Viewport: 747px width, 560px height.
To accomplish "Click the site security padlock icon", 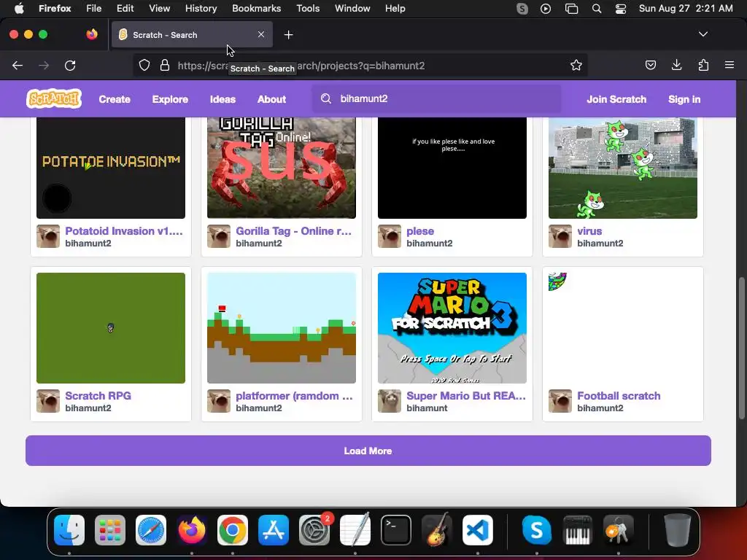I will click(x=165, y=65).
